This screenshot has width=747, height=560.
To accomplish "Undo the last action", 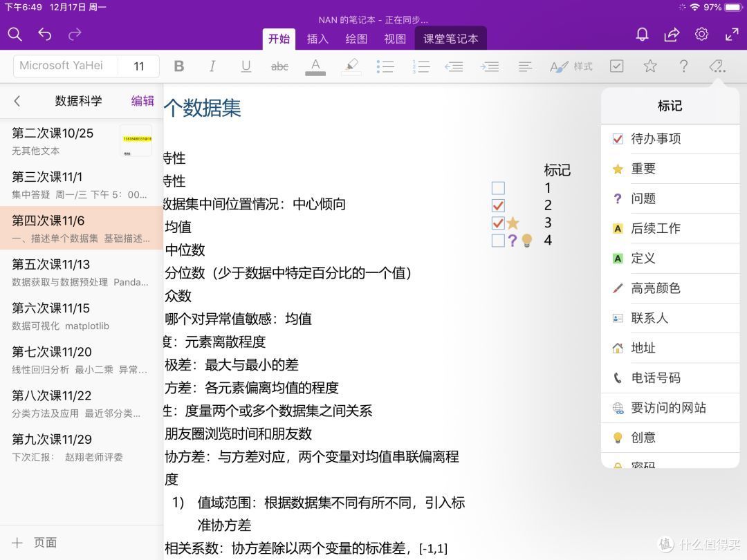I will (x=45, y=35).
